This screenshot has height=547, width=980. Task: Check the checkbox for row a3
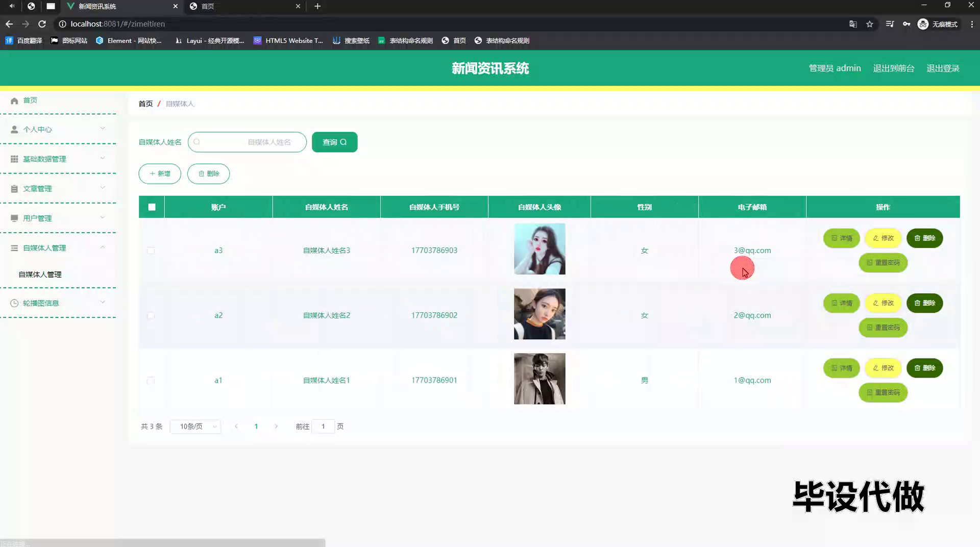[151, 251]
